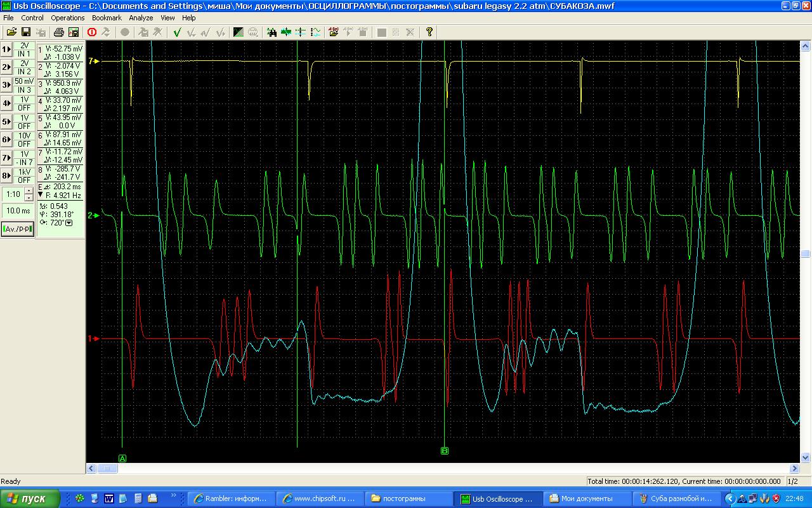Screen dimensions: 812x508
Task: Open the Control menu
Action: click(32, 18)
